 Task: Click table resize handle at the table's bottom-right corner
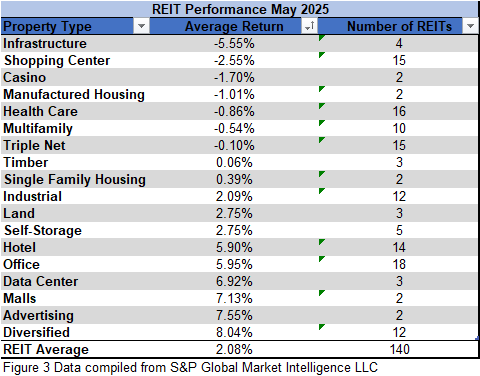tap(477, 338)
